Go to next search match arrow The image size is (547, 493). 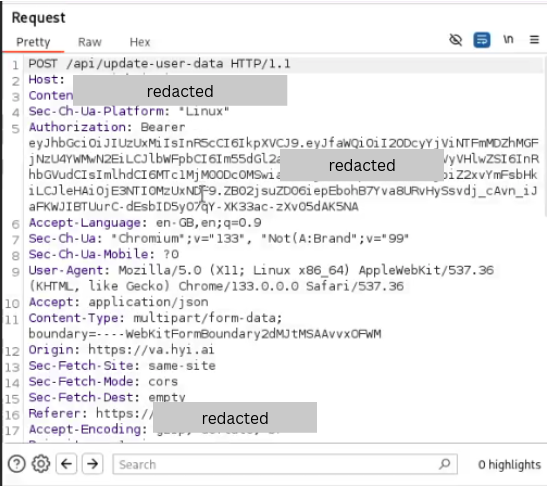tap(92, 464)
